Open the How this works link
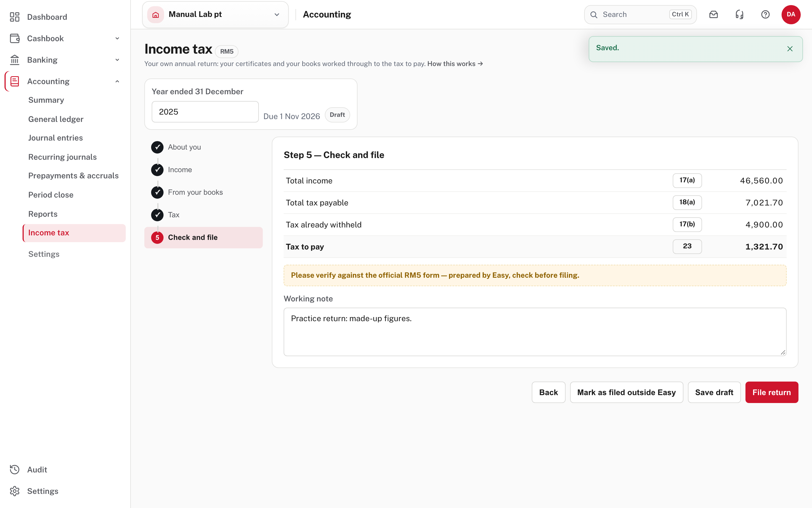 (x=455, y=64)
